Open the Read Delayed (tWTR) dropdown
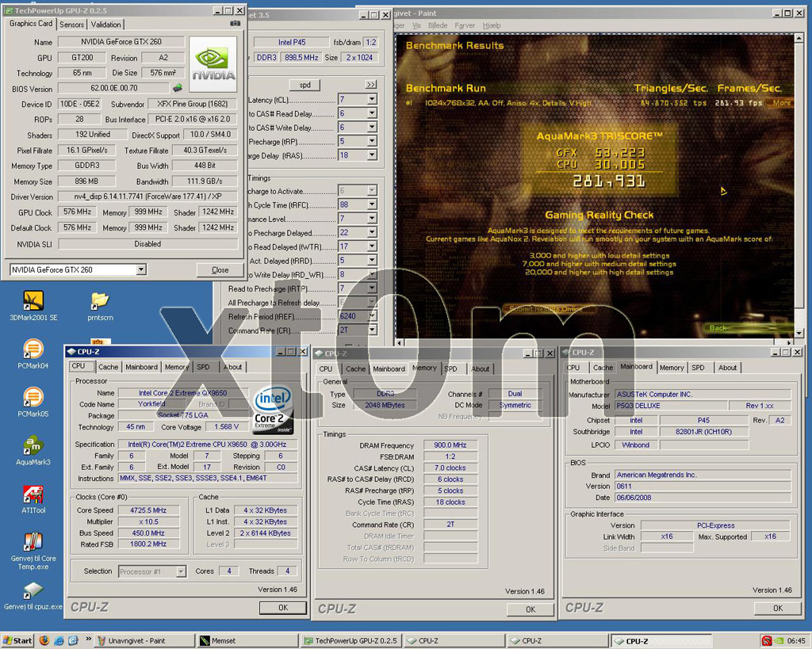The image size is (812, 649). point(372,246)
